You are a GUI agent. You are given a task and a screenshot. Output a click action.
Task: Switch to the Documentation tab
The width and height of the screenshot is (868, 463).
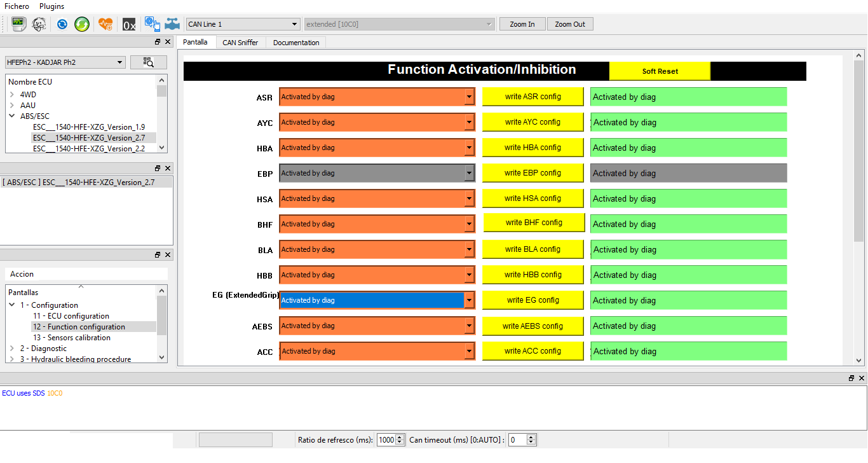(296, 43)
